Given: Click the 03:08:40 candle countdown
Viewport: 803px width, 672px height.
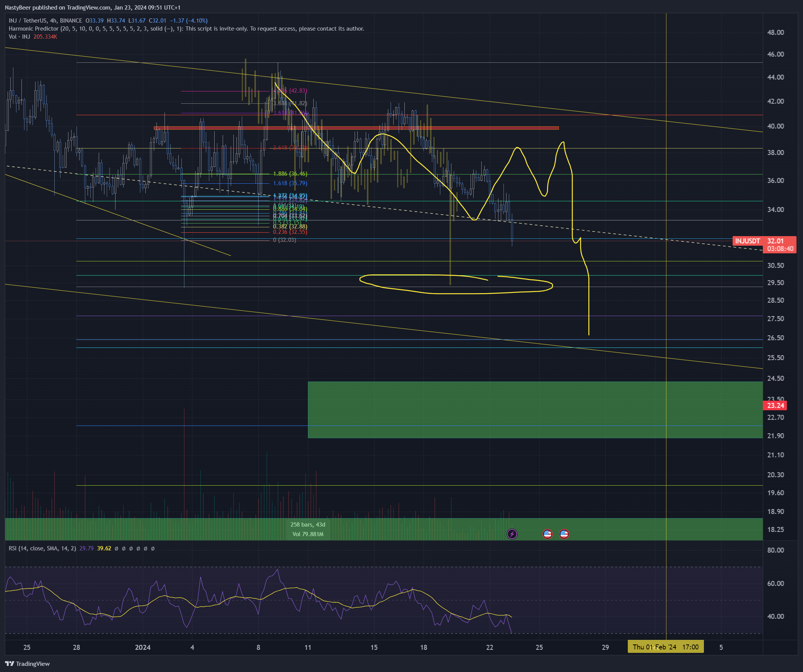Looking at the screenshot, I should coord(780,249).
